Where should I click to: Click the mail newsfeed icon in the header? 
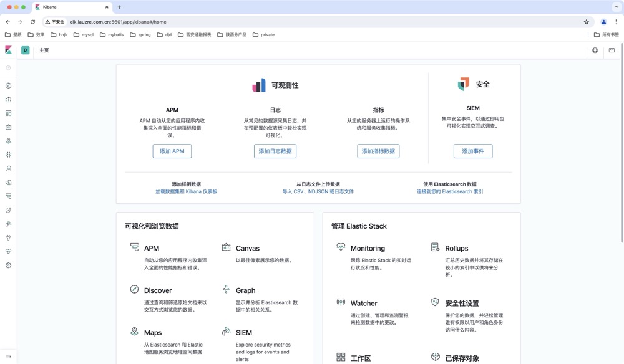[612, 50]
